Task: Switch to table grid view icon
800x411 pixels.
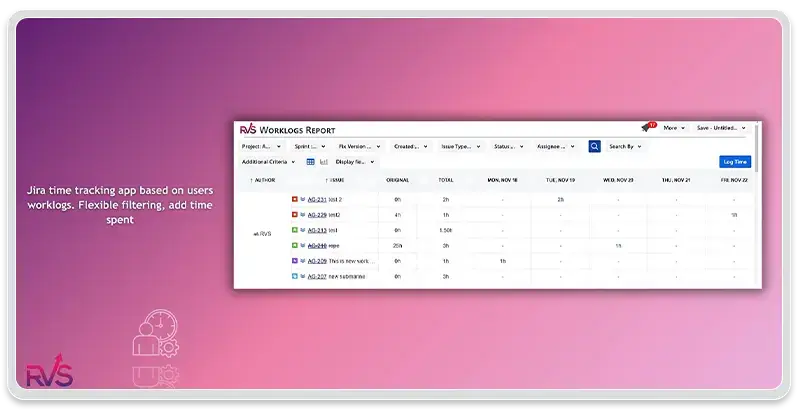Action: pyautogui.click(x=310, y=162)
